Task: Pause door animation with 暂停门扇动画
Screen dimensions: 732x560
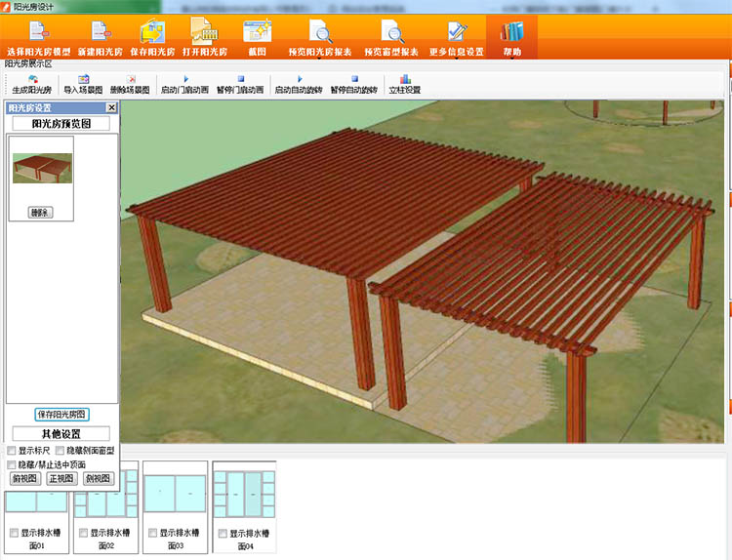Action: click(240, 85)
